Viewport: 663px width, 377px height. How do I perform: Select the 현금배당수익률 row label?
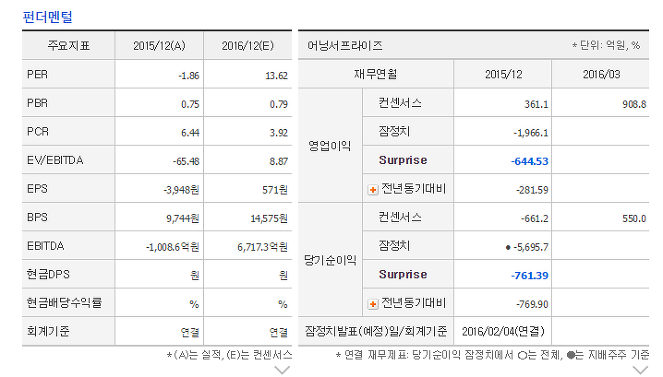64,303
